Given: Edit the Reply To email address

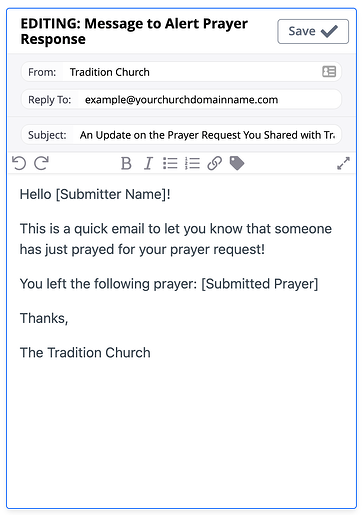Looking at the screenshot, I should 181,99.
